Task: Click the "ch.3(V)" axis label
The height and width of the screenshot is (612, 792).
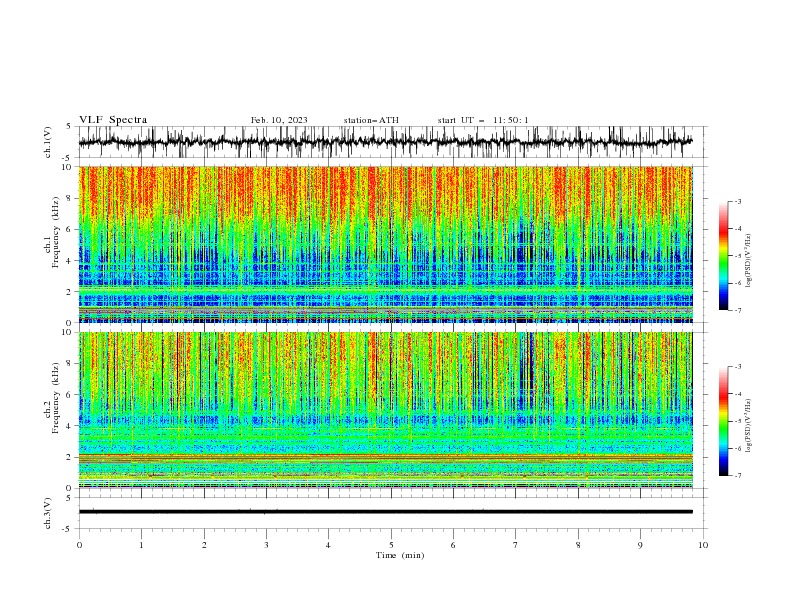Action: coord(48,513)
